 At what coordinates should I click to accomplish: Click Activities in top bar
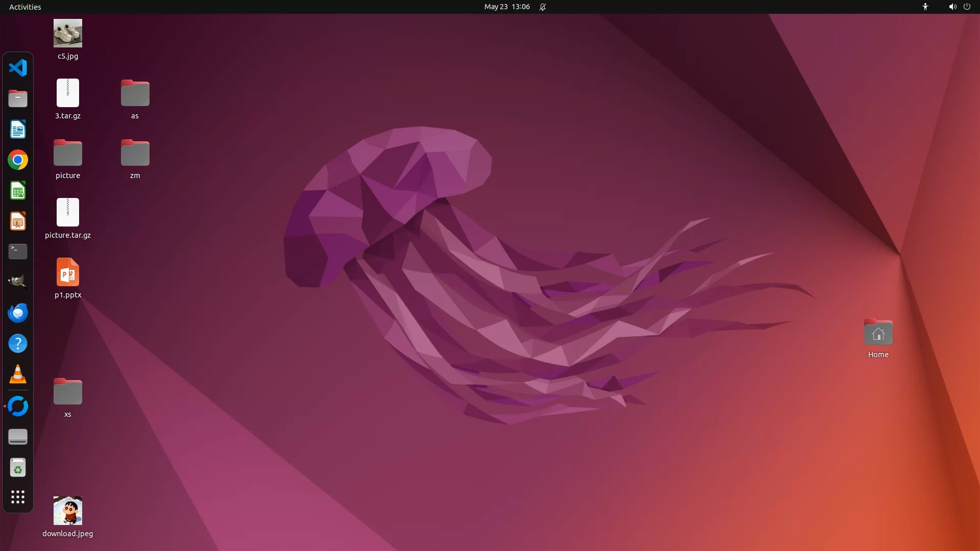(x=25, y=7)
